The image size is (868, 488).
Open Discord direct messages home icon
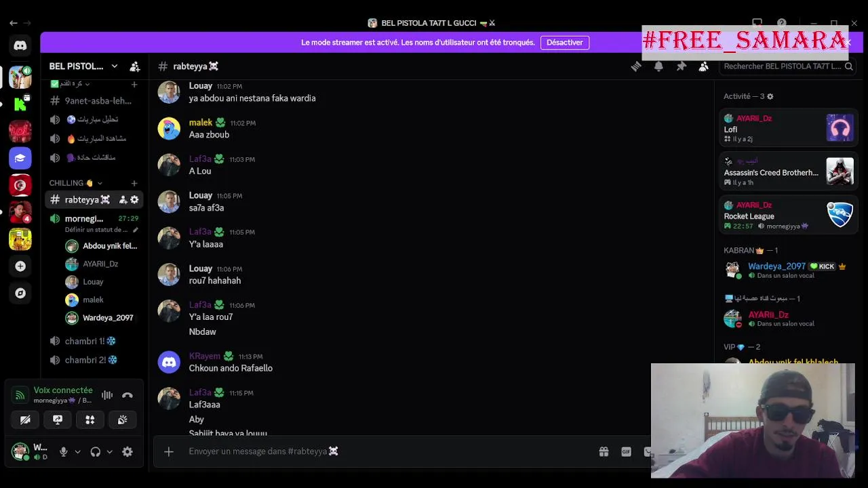[20, 45]
